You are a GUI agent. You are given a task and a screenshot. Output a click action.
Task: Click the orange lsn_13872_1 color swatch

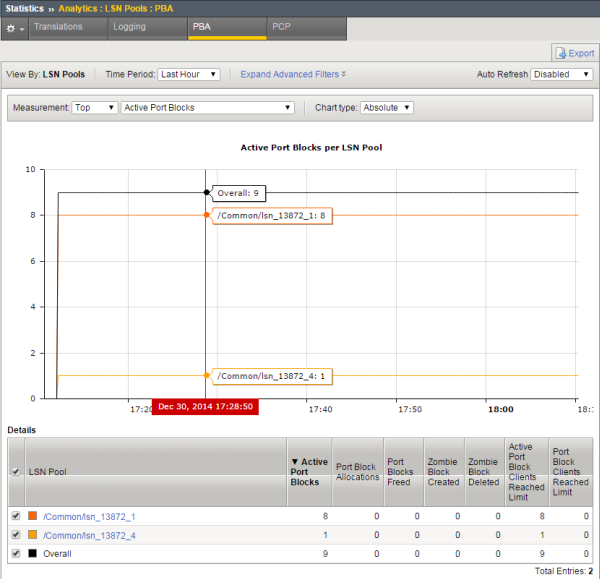click(x=32, y=516)
